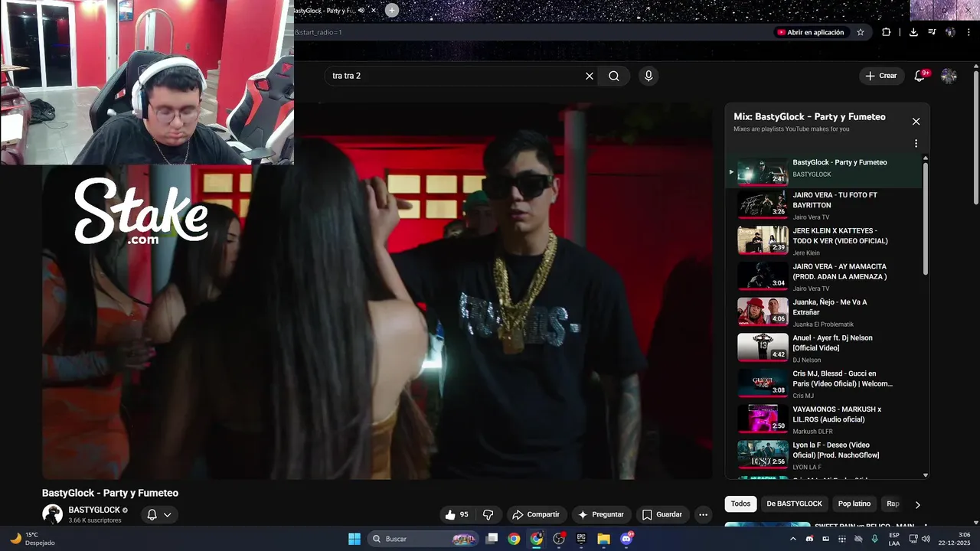Click the address bar URL field
The width and height of the screenshot is (980, 551).
(532, 32)
